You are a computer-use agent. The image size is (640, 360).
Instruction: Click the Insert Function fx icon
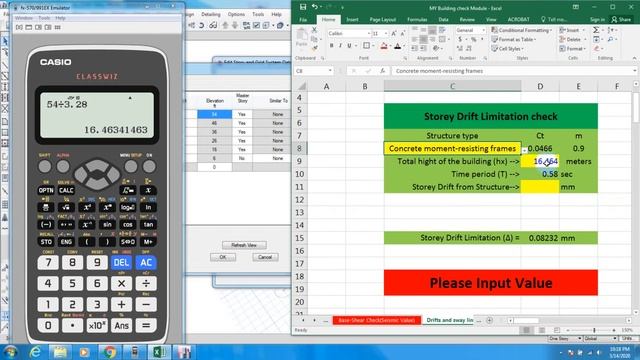pyautogui.click(x=382, y=71)
